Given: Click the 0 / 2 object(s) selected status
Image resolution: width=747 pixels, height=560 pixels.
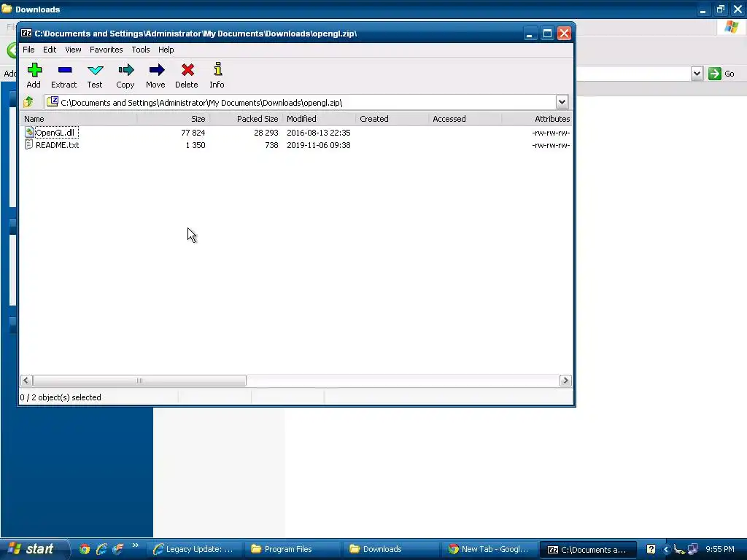Looking at the screenshot, I should pyautogui.click(x=61, y=397).
